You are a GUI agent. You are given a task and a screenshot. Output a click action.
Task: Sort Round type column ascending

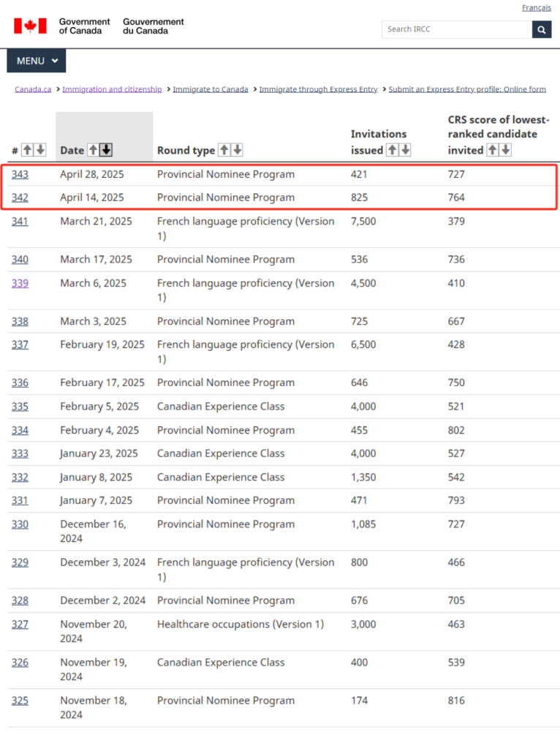click(224, 150)
